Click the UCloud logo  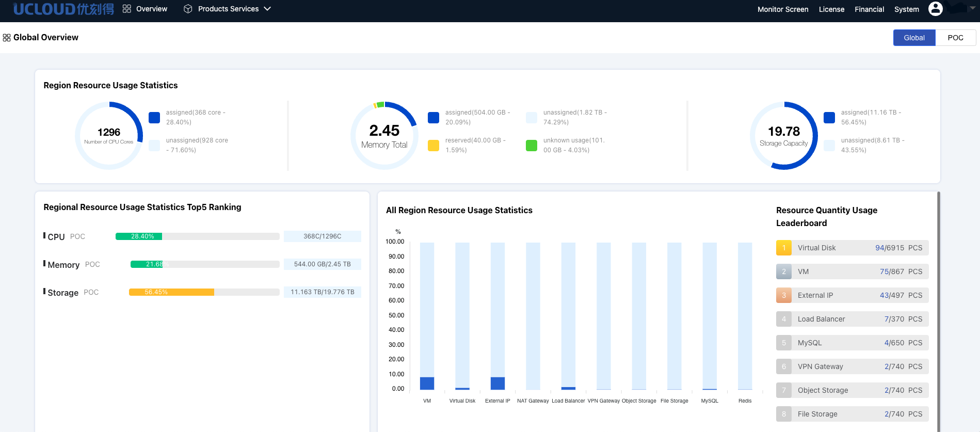click(x=63, y=9)
